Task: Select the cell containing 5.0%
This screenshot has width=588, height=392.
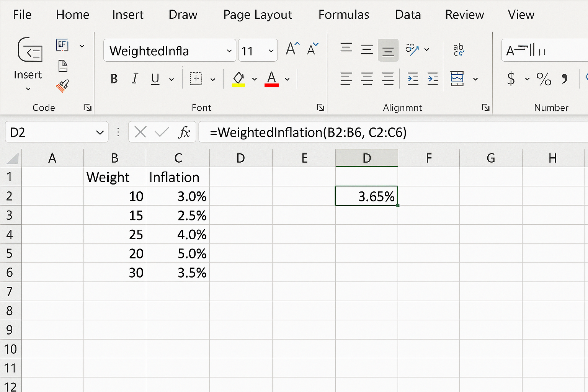Action: tap(178, 253)
